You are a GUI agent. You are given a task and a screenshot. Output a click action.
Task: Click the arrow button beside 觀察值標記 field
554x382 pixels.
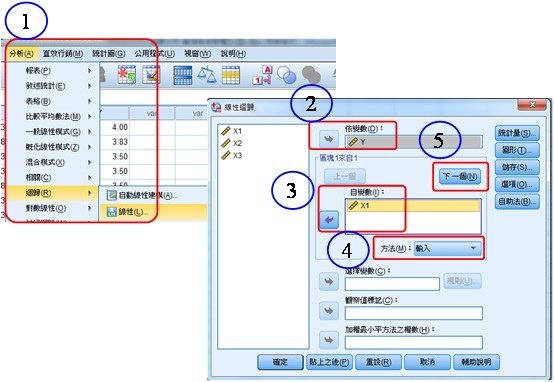[329, 311]
